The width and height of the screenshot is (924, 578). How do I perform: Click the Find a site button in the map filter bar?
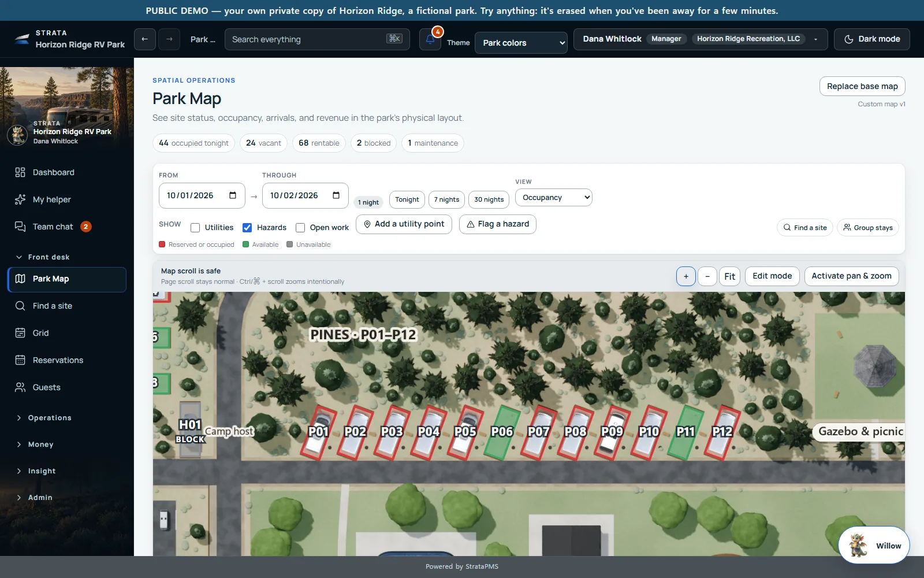(805, 228)
